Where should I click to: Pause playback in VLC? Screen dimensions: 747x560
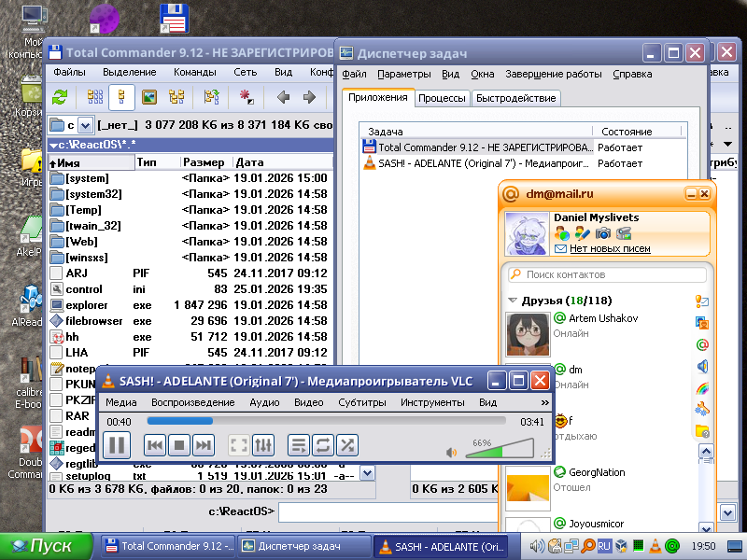(117, 445)
